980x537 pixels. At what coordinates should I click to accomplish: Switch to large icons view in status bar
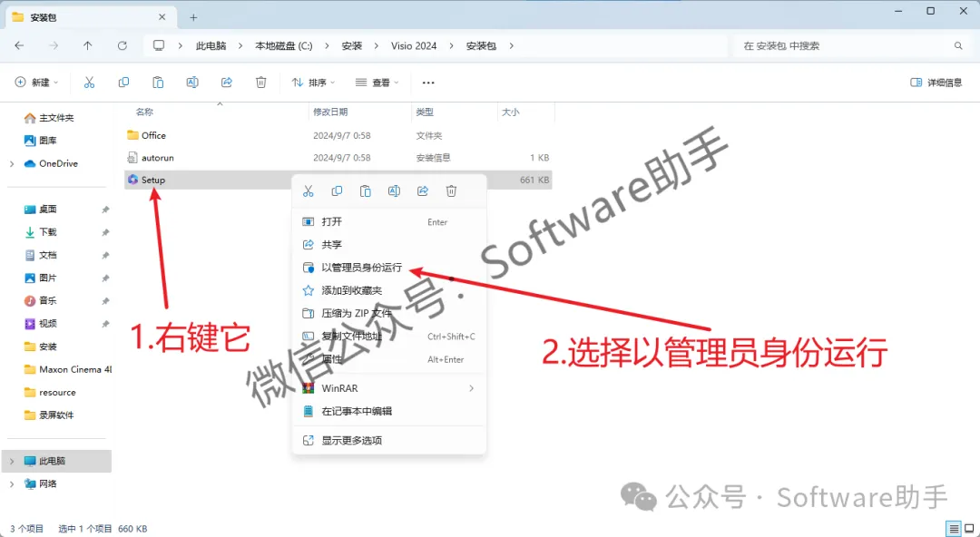pos(969,529)
